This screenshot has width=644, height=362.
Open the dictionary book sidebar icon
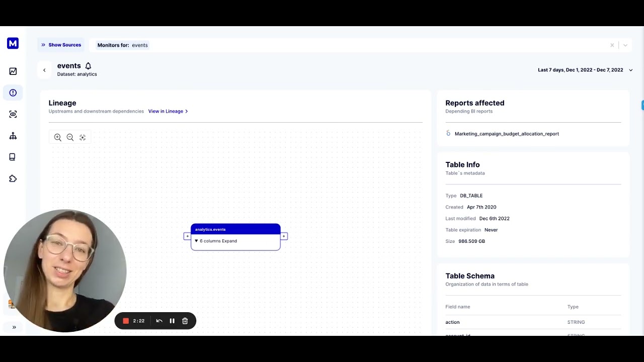click(x=13, y=157)
